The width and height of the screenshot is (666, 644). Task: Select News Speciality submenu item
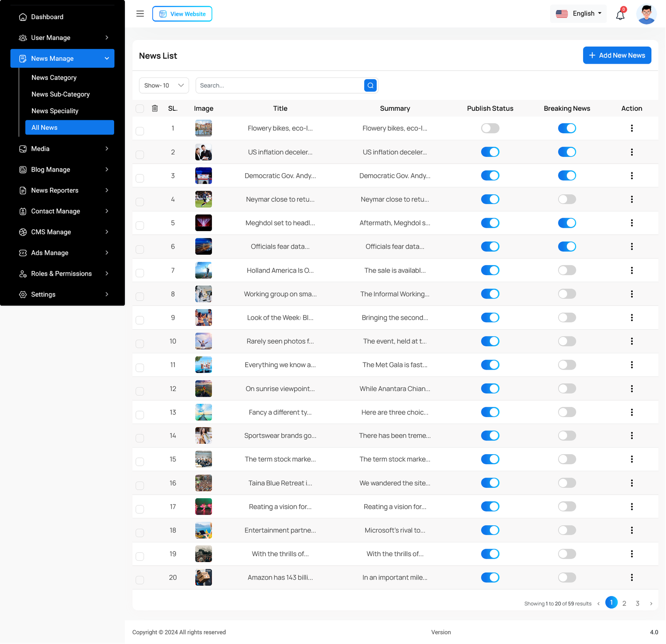[x=55, y=111]
